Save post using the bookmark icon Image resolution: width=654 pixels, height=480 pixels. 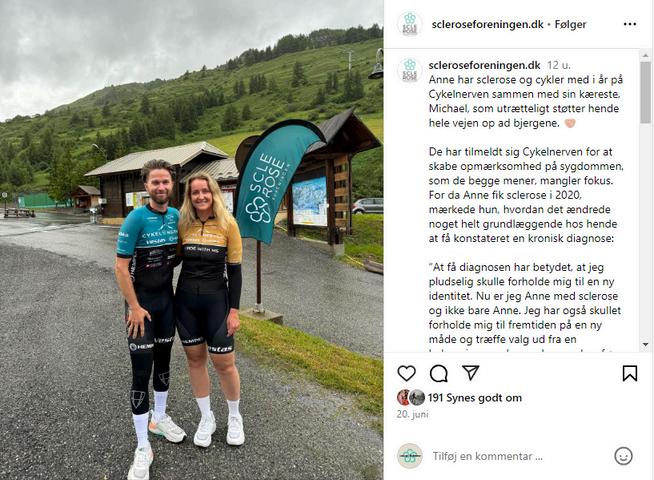pos(629,373)
